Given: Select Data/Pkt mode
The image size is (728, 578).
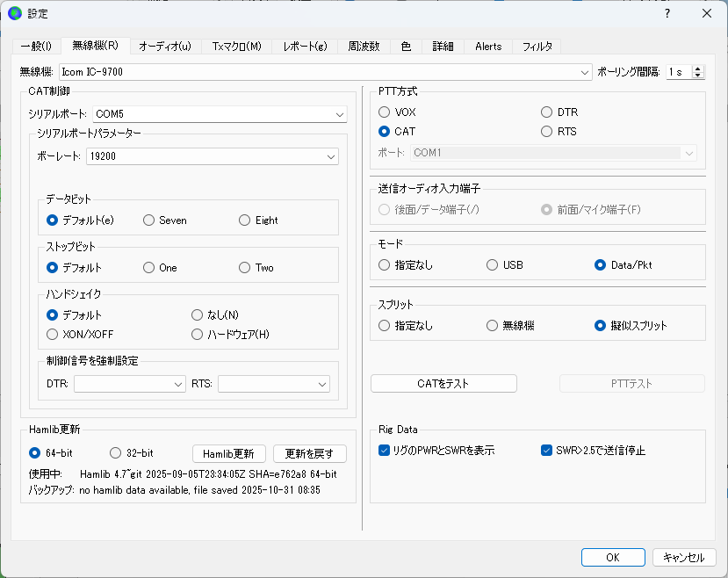Looking at the screenshot, I should point(623,265).
